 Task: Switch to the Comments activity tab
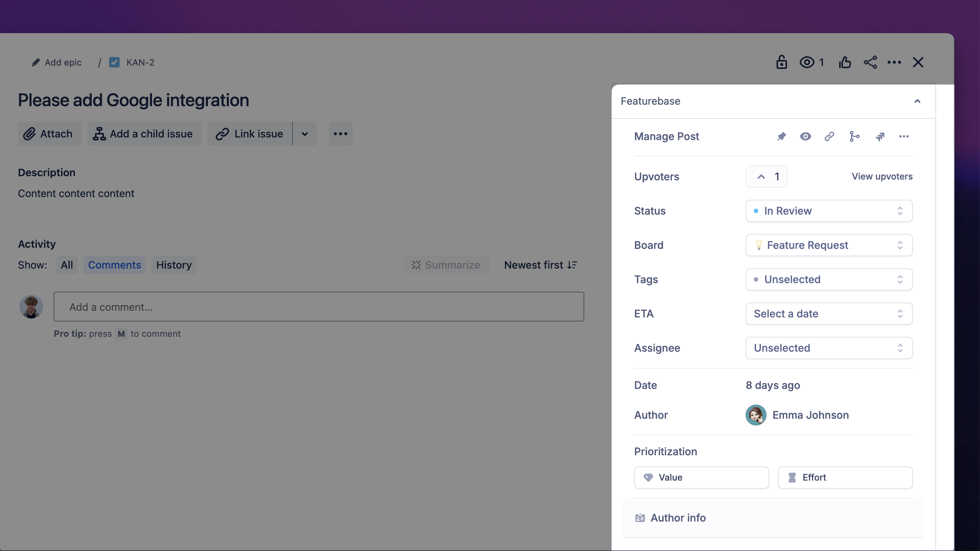(x=114, y=265)
